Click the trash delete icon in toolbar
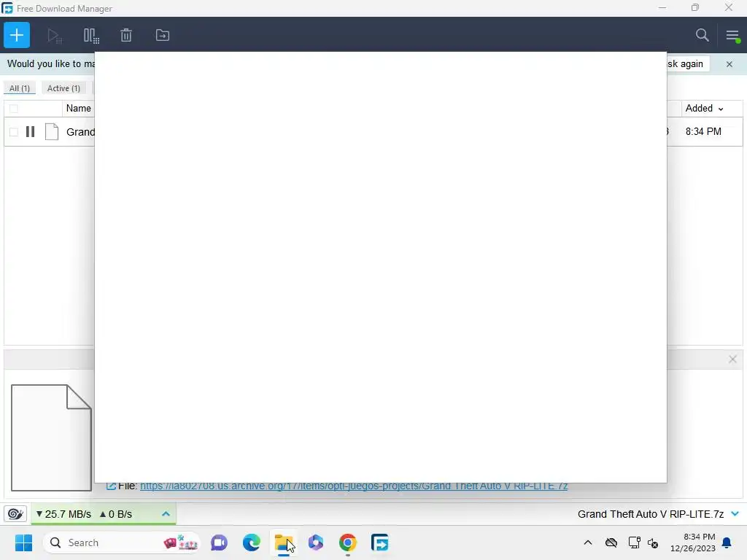The height and width of the screenshot is (560, 747). coord(126,35)
